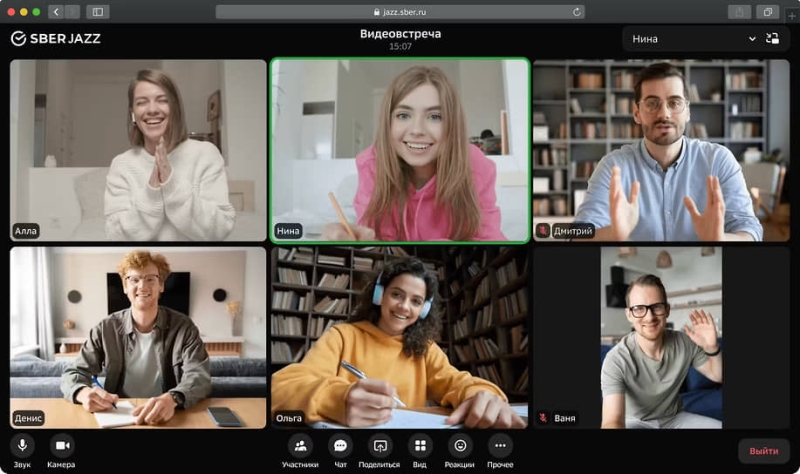Reload the page in the address bar
Viewport: 800px width, 474px height.
577,12
